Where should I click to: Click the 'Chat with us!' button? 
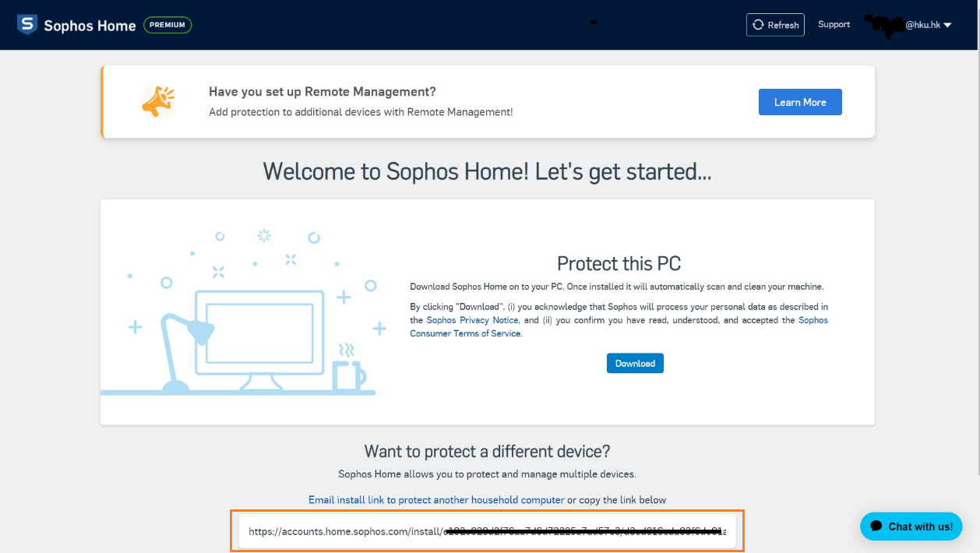tap(911, 527)
